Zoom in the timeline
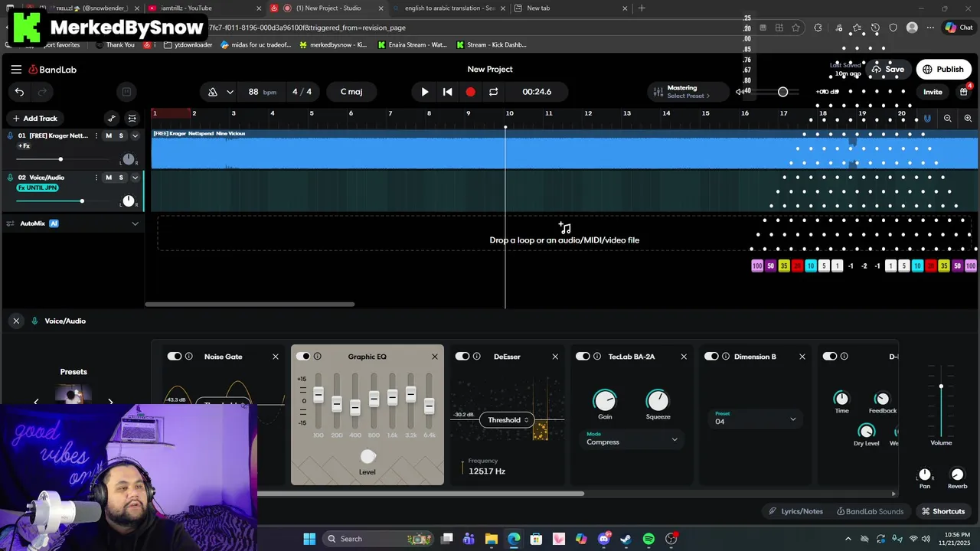The width and height of the screenshot is (980, 551). pos(968,118)
